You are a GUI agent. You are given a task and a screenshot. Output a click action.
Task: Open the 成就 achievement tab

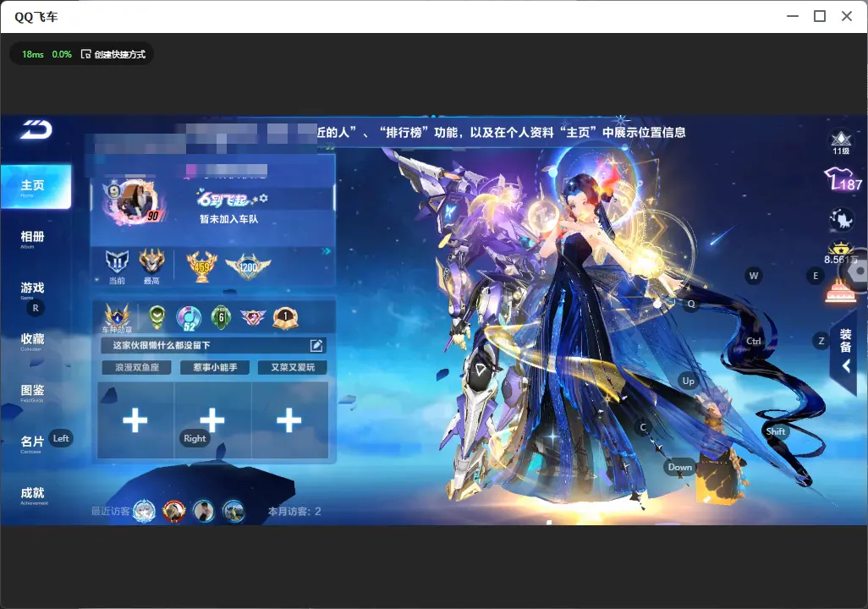click(33, 495)
